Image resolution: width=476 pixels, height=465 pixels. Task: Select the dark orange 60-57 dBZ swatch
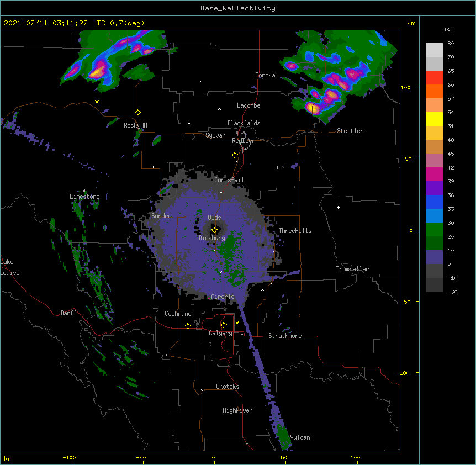click(x=434, y=91)
